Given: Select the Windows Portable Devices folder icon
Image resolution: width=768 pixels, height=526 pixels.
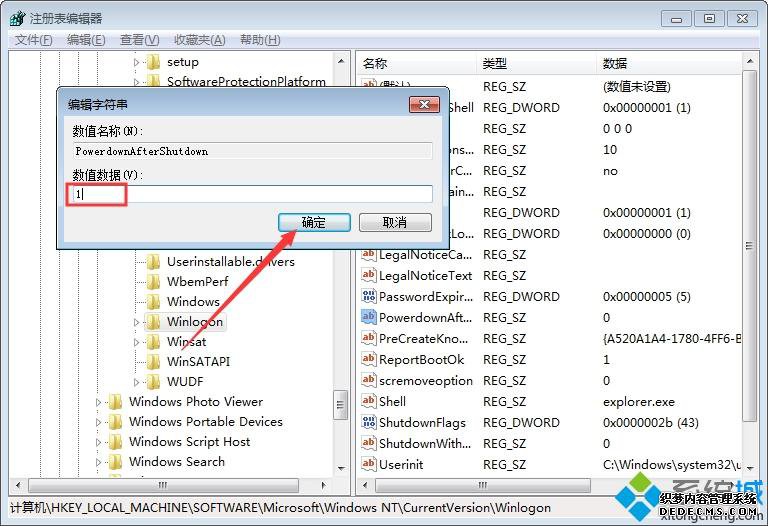Looking at the screenshot, I should coord(115,422).
